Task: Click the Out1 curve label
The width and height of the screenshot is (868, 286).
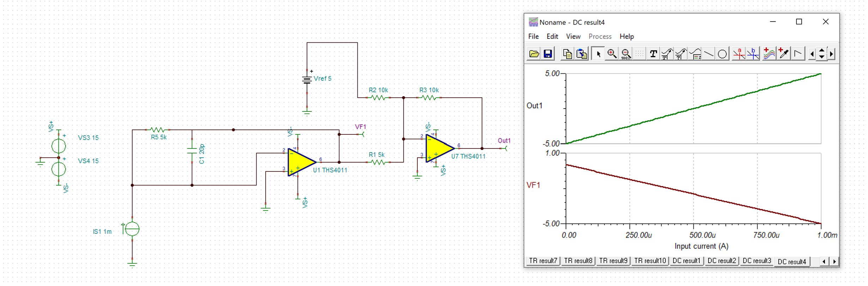Action: click(x=534, y=106)
